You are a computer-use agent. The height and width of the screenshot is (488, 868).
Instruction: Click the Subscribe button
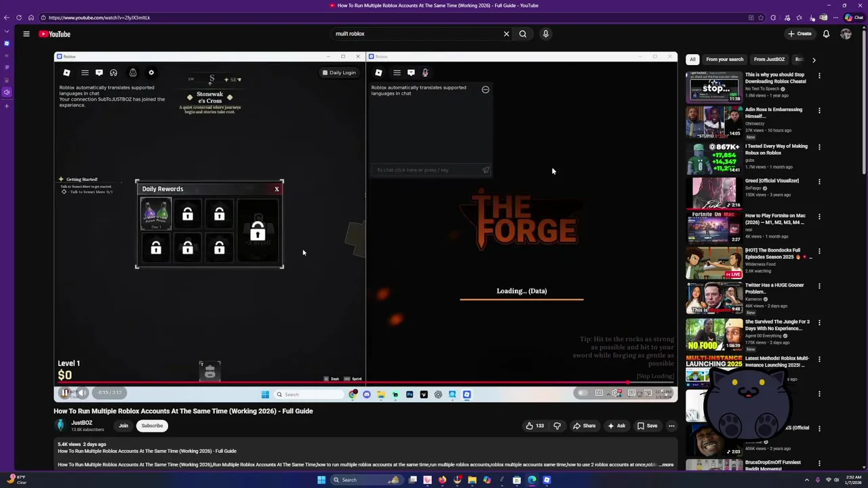click(x=152, y=426)
